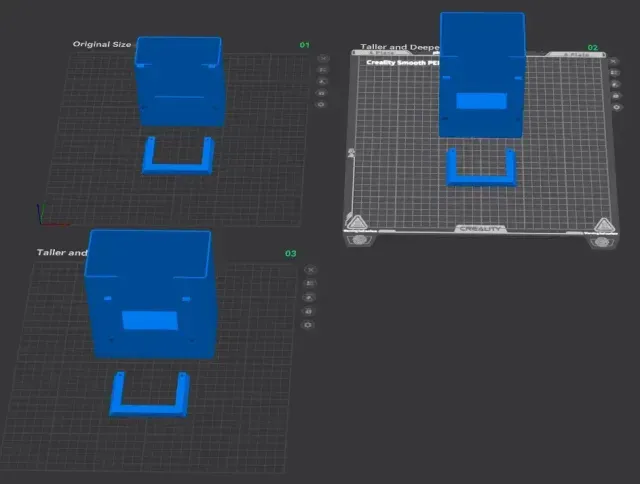Screen dimensions: 640x484
Task: Select the 'Original Size' plate name label
Action: pos(102,44)
